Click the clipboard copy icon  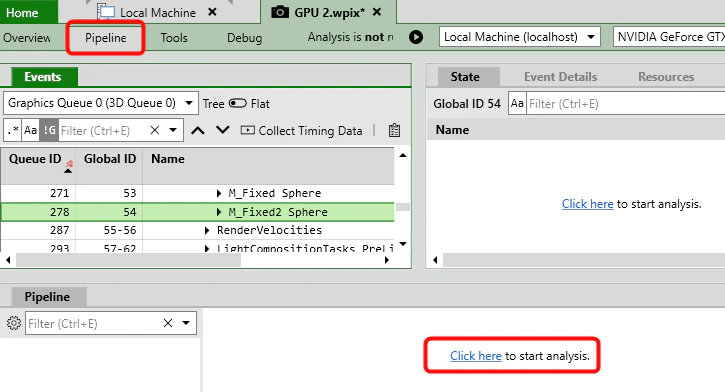pyautogui.click(x=394, y=130)
